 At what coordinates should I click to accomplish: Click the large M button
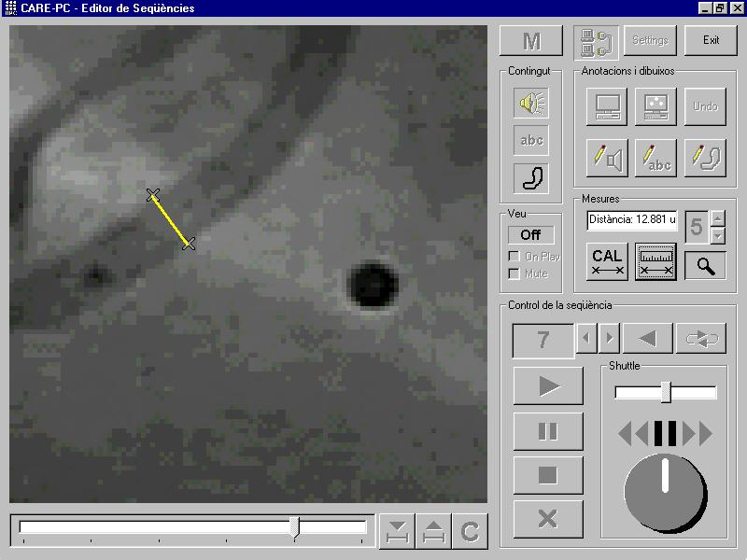coord(531,41)
